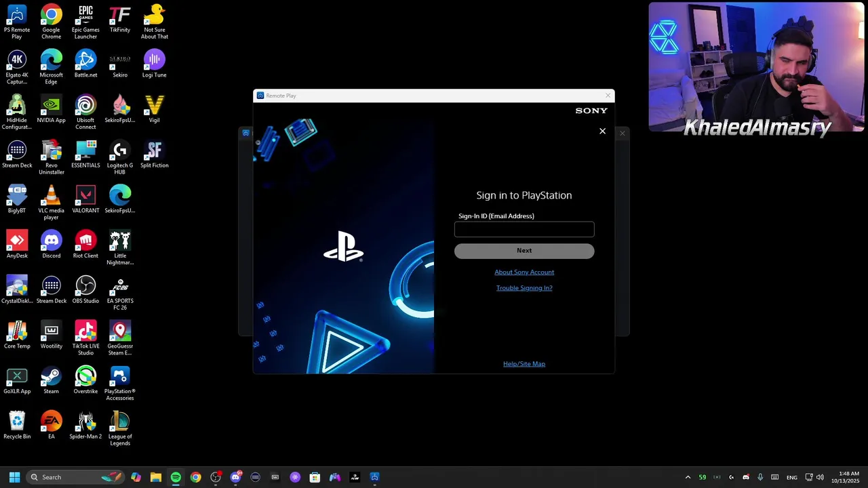Open Elgato 4K Capture desktop icon
Image resolution: width=868 pixels, height=488 pixels.
point(17,67)
